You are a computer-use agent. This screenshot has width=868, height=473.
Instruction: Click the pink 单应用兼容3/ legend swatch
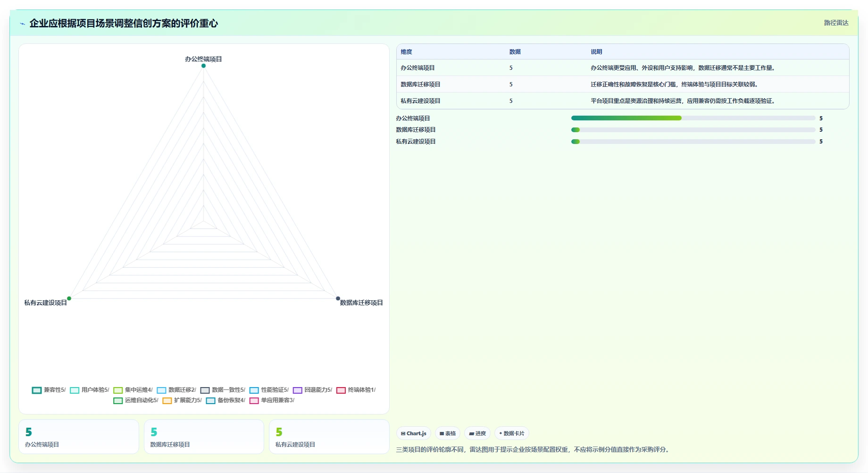pos(254,401)
